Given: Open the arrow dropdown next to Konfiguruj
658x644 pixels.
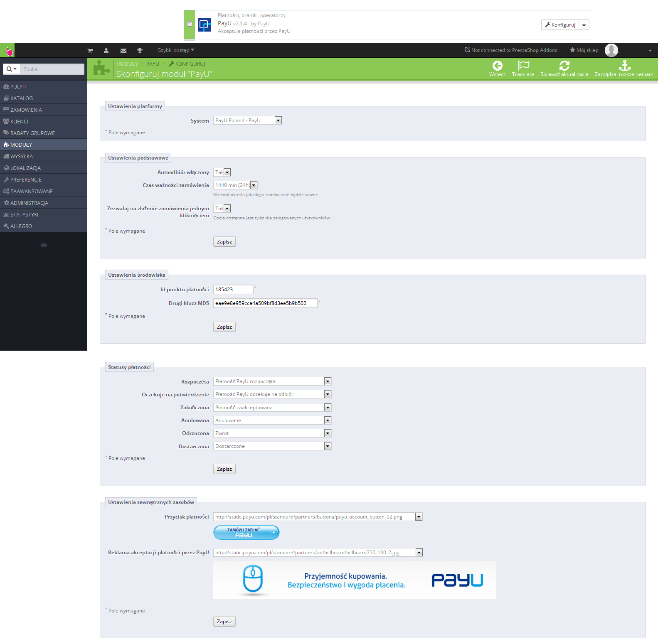Looking at the screenshot, I should click(584, 25).
